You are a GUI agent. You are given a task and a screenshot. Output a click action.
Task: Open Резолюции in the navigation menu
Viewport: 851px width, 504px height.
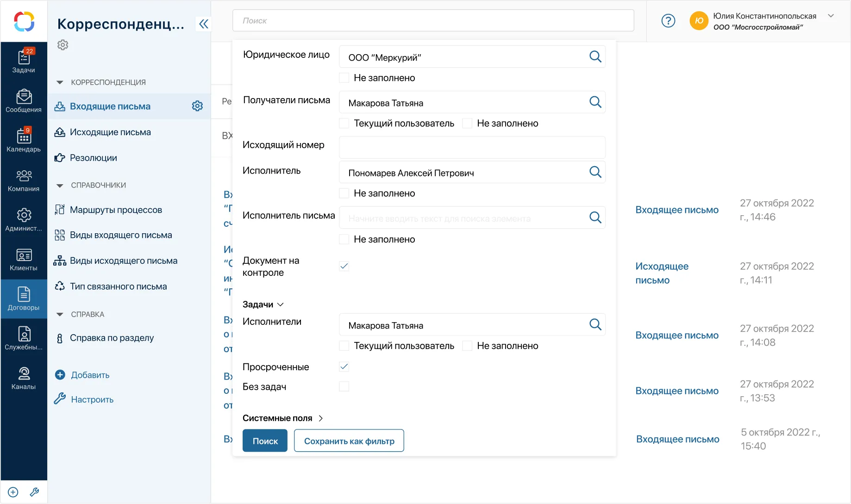93,158
